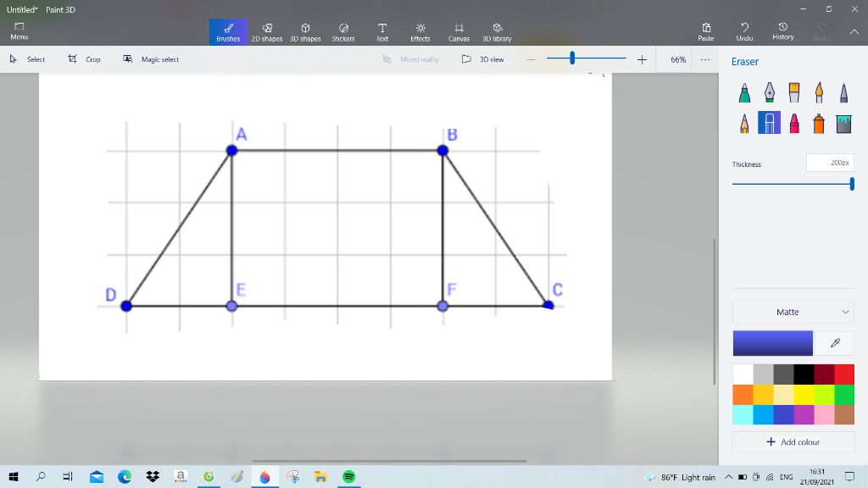
Task: Open Spotify from the taskbar
Action: (x=348, y=477)
